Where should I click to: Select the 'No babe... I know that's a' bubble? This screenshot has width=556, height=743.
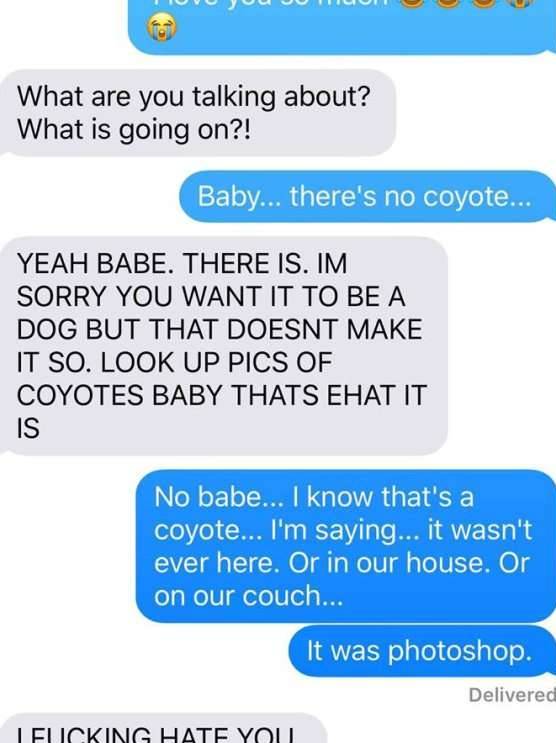click(x=346, y=546)
